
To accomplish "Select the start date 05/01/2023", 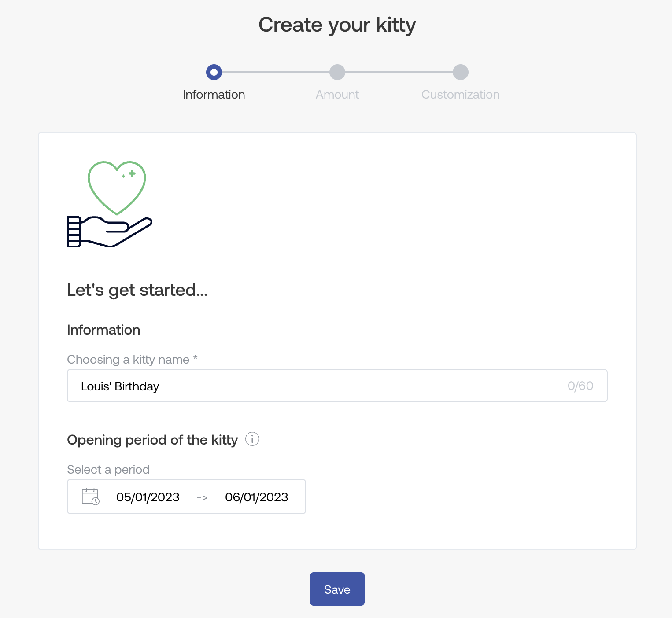I will (x=148, y=497).
